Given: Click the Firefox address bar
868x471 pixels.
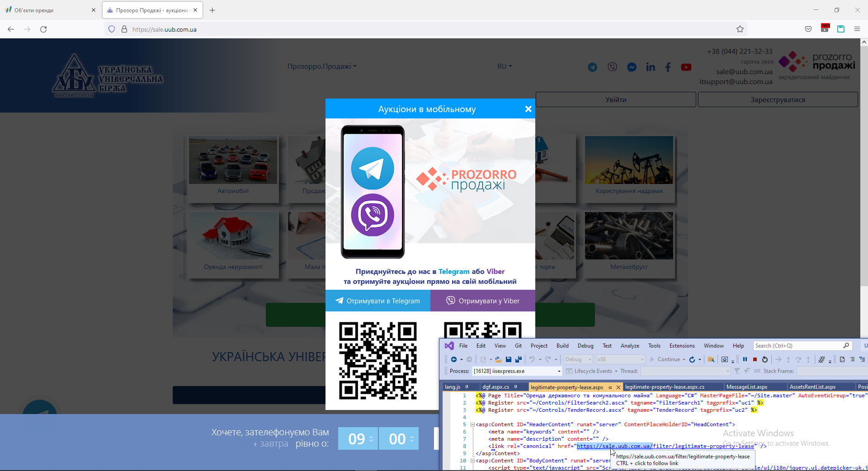Looking at the screenshot, I should click(x=425, y=29).
